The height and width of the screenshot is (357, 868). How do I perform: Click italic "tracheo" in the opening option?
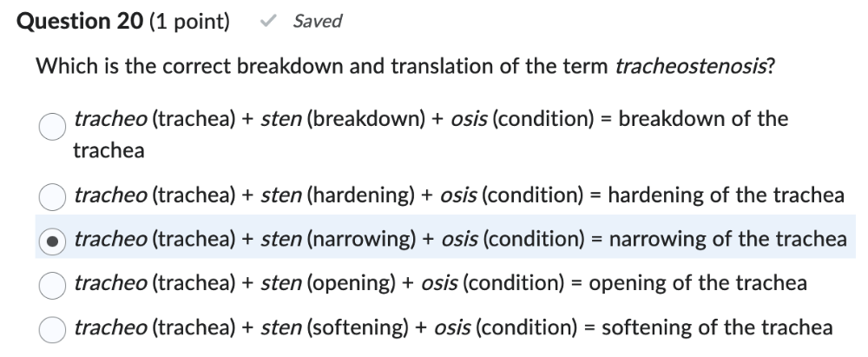pos(112,283)
